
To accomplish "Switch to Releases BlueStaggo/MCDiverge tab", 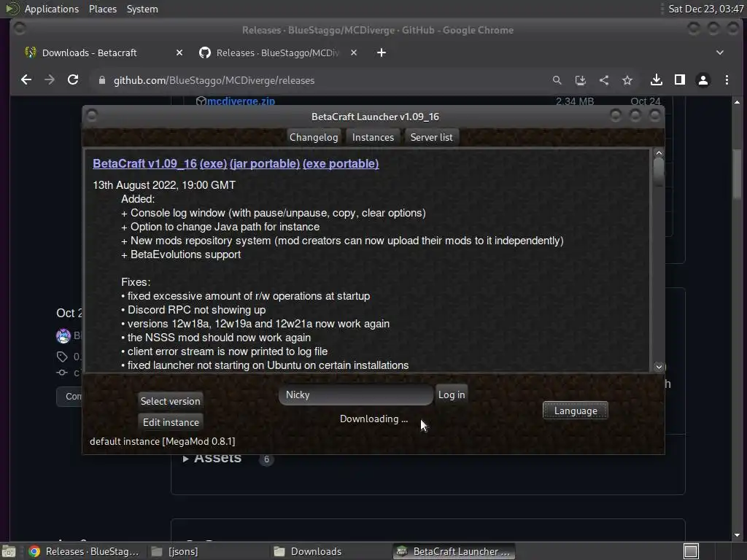I will (x=276, y=52).
